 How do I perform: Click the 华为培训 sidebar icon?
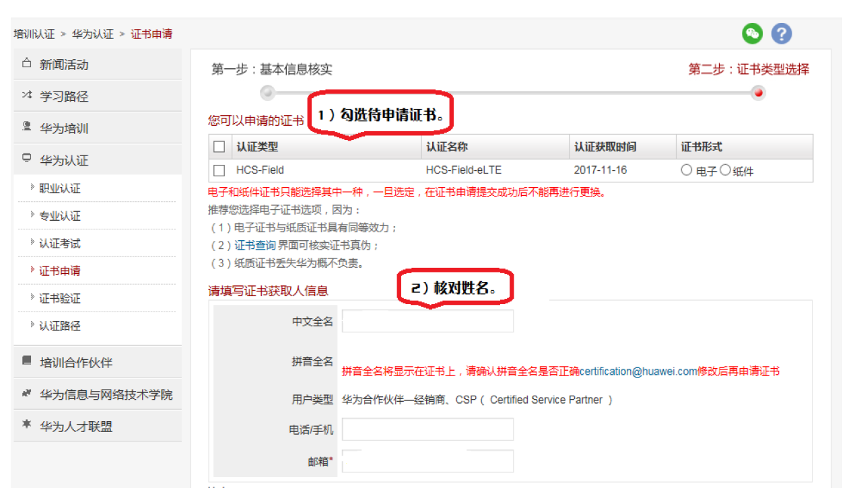coord(26,127)
